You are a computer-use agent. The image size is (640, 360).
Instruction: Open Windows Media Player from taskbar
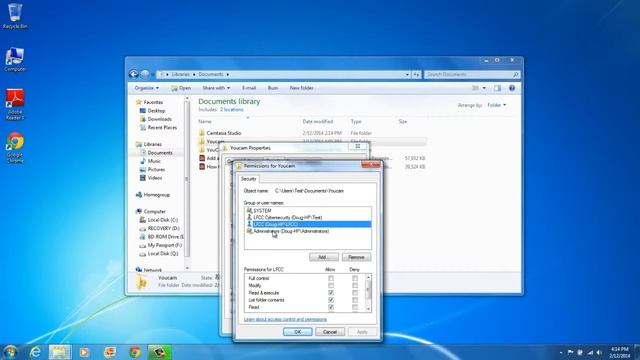point(84,352)
